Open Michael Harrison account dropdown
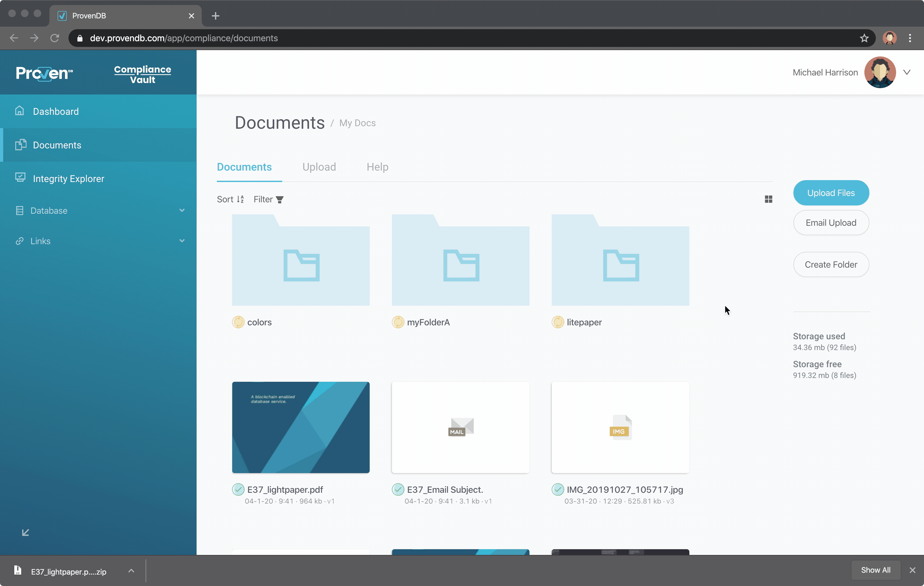 pos(907,72)
